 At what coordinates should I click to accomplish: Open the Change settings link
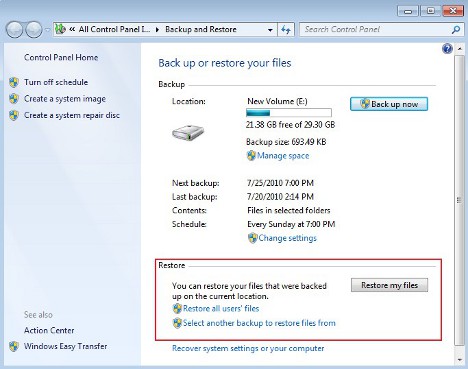[x=287, y=238]
